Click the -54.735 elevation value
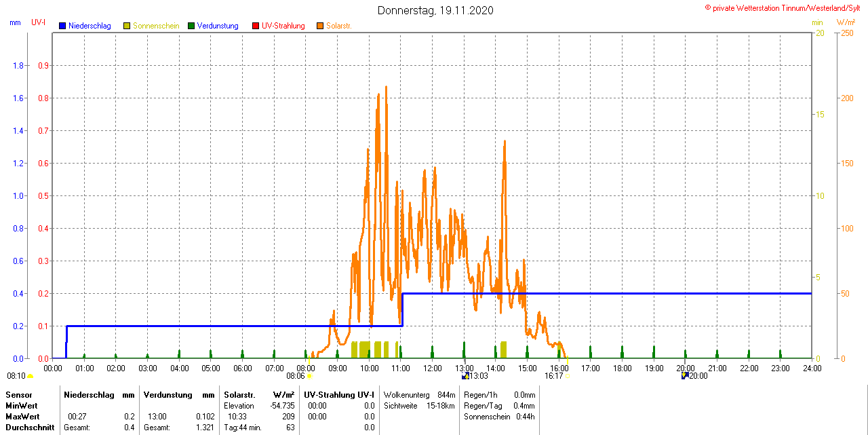 (x=283, y=406)
